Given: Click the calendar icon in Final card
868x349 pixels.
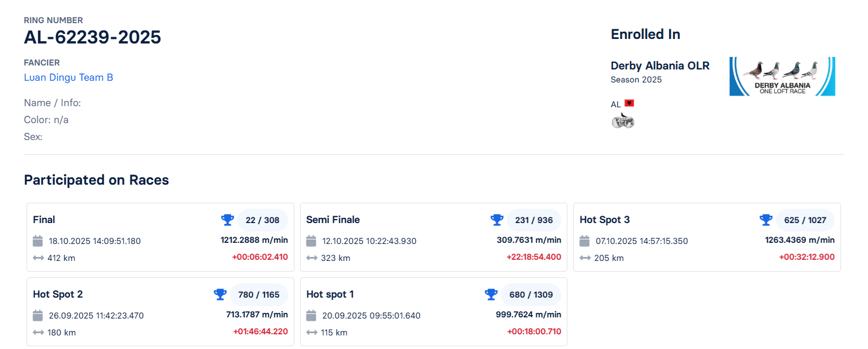Looking at the screenshot, I should [38, 241].
